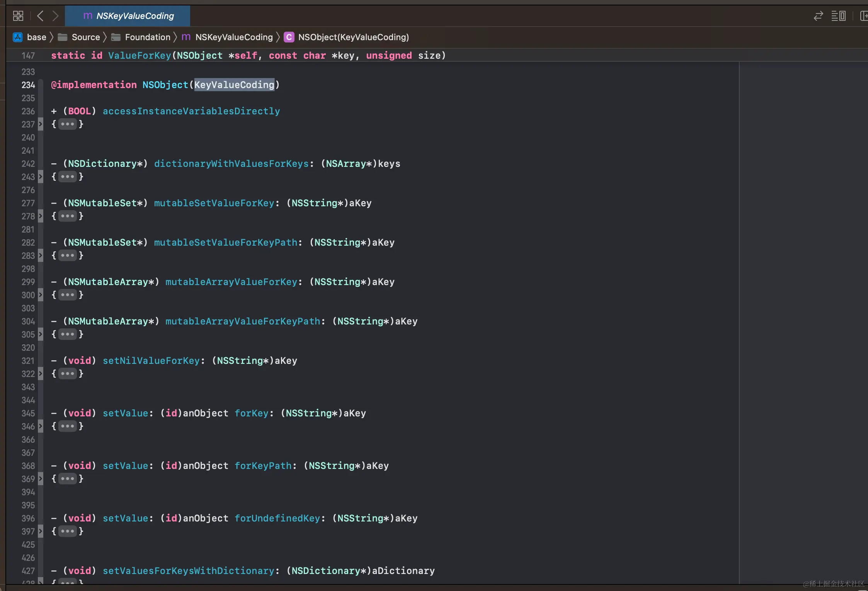This screenshot has width=868, height=591.
Task: Unfold ellipsis of setNilValueForKey body
Action: [x=68, y=374]
